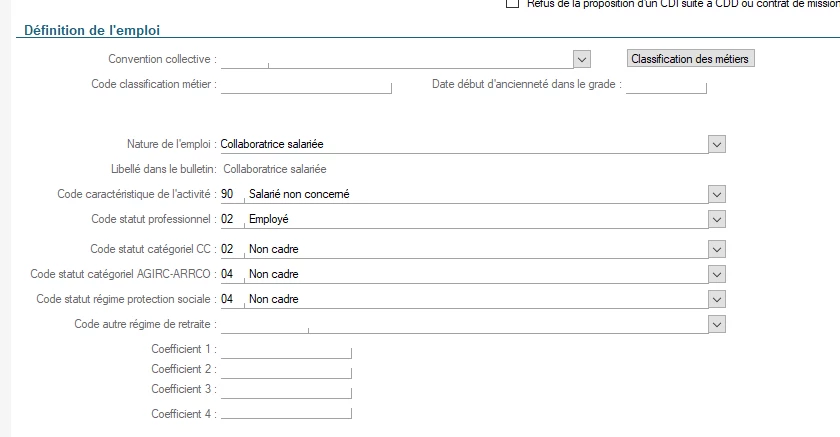Open the Convention collective dropdown
This screenshot has height=437, width=840.
pos(582,60)
